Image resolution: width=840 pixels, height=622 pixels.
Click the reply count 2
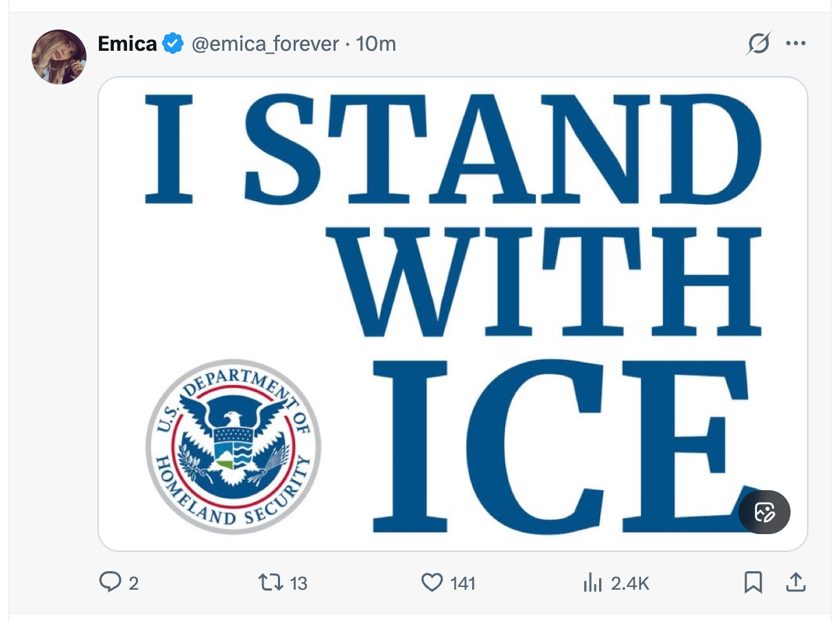tap(133, 584)
